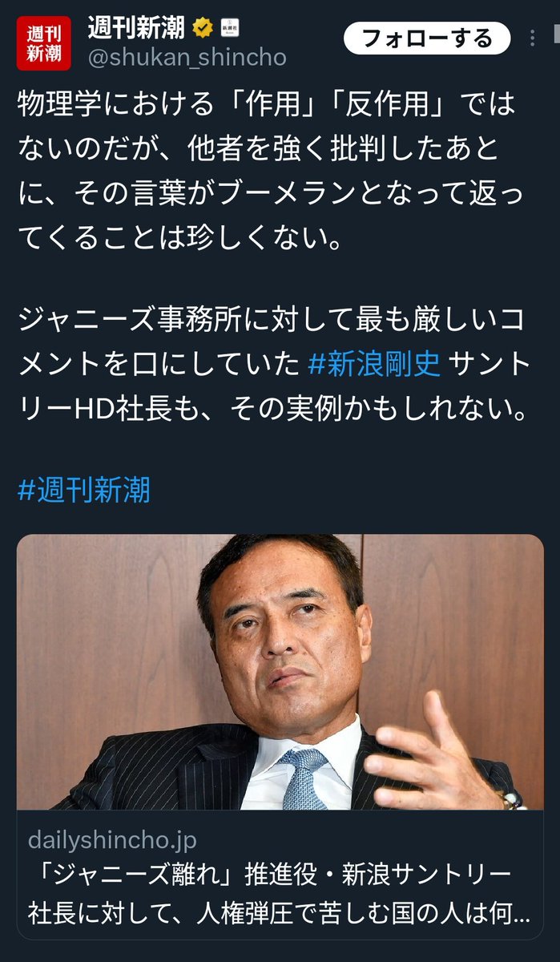Open the 週刊新潮 red profile avatar
560x962 pixels.
(43, 44)
